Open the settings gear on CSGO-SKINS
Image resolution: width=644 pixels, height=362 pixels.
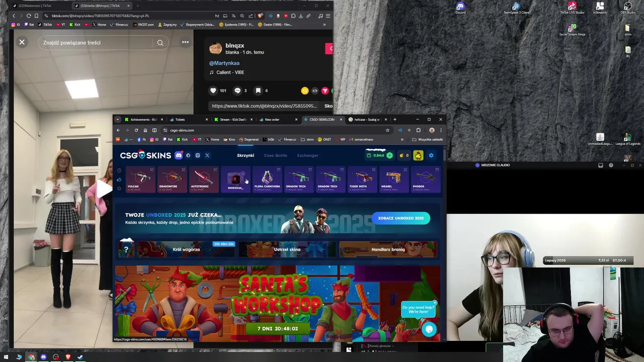(431, 155)
